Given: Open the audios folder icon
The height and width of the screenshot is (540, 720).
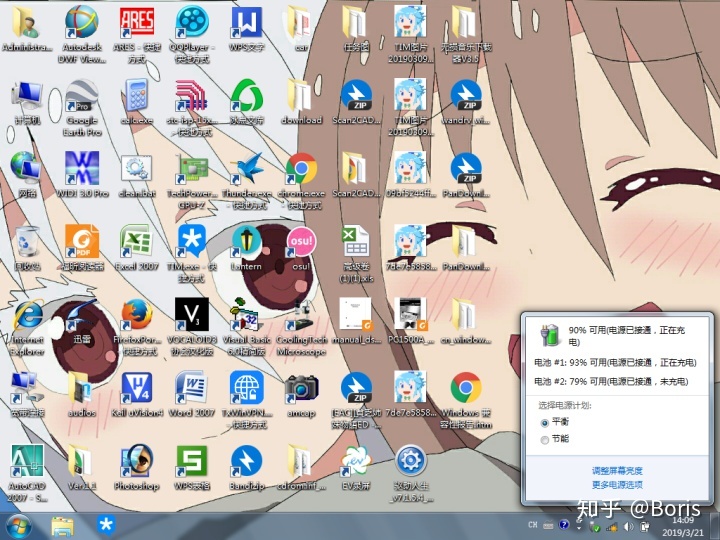Looking at the screenshot, I should [82, 388].
